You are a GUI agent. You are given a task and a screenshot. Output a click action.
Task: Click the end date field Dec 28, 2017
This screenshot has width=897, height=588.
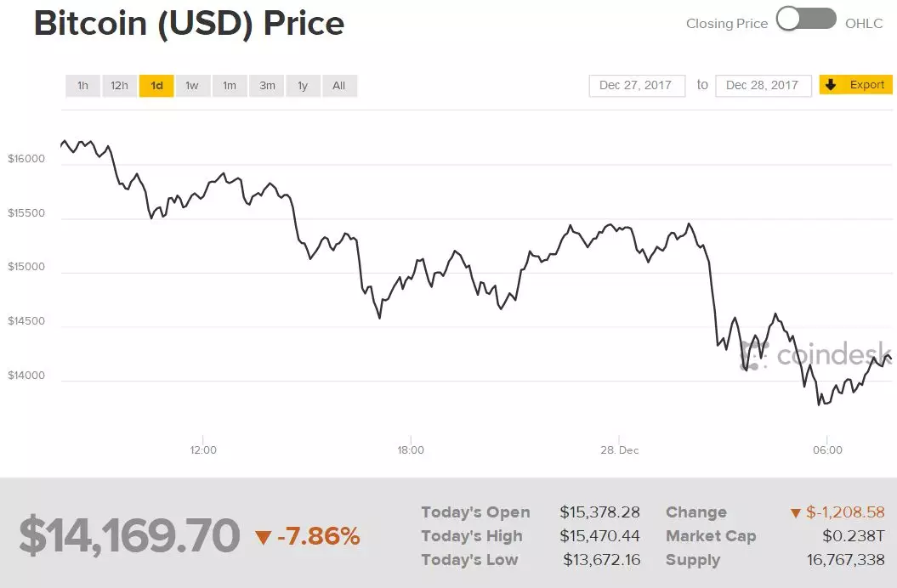763,86
